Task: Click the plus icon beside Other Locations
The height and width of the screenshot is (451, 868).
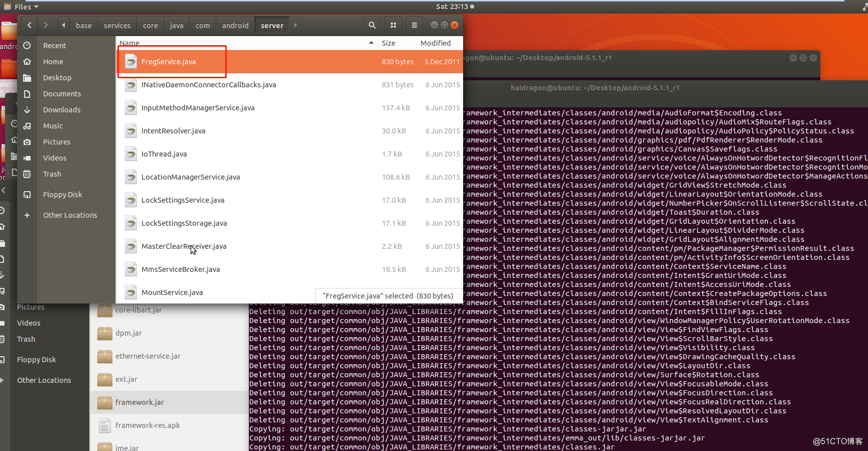Action: (27, 215)
